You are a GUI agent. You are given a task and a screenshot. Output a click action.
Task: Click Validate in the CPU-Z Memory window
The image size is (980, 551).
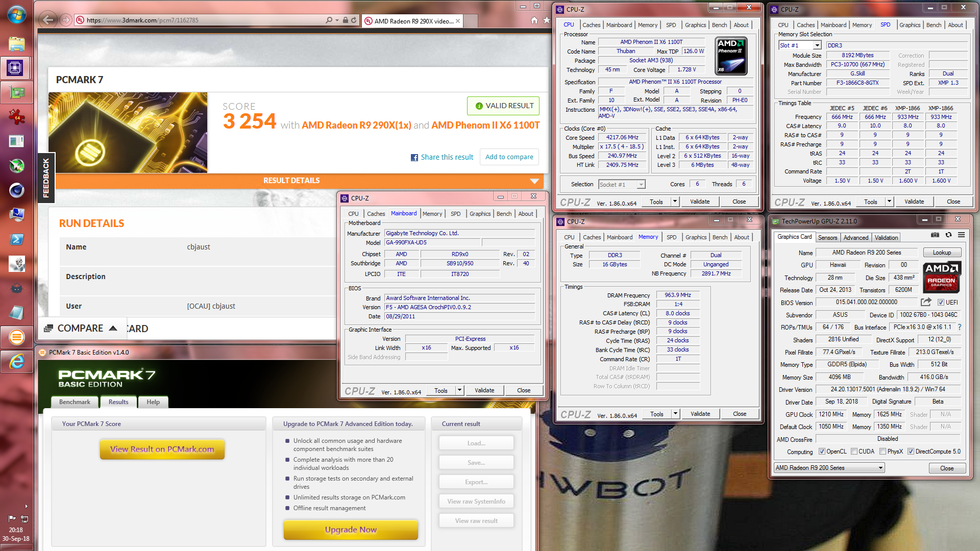(700, 414)
